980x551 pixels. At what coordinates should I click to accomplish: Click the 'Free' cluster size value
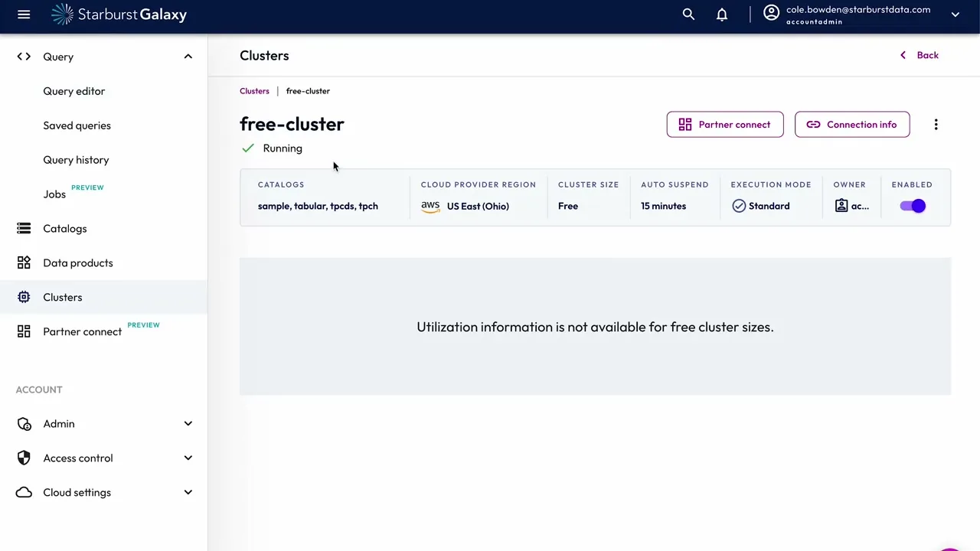(x=568, y=206)
